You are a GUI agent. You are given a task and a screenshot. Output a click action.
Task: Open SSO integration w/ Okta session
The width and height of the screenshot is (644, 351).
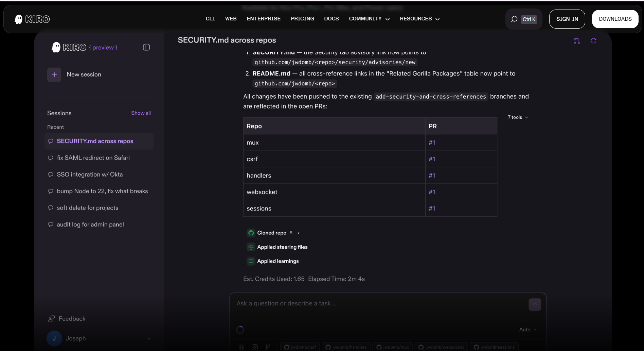[99, 174]
